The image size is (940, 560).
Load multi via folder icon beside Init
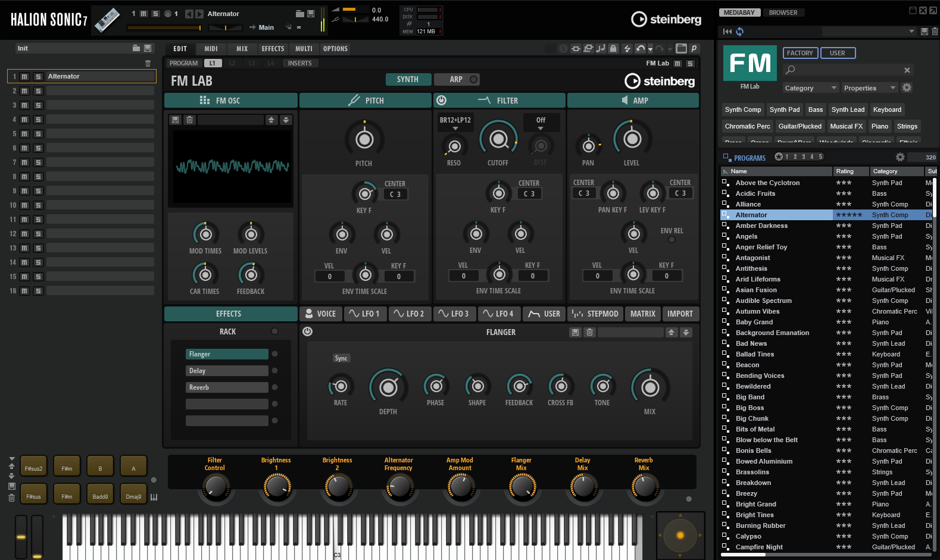(x=136, y=48)
